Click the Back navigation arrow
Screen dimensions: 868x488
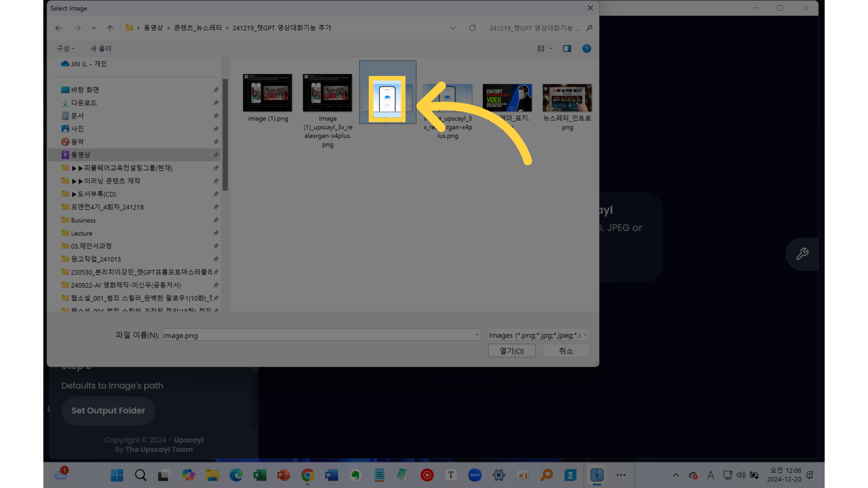[58, 28]
